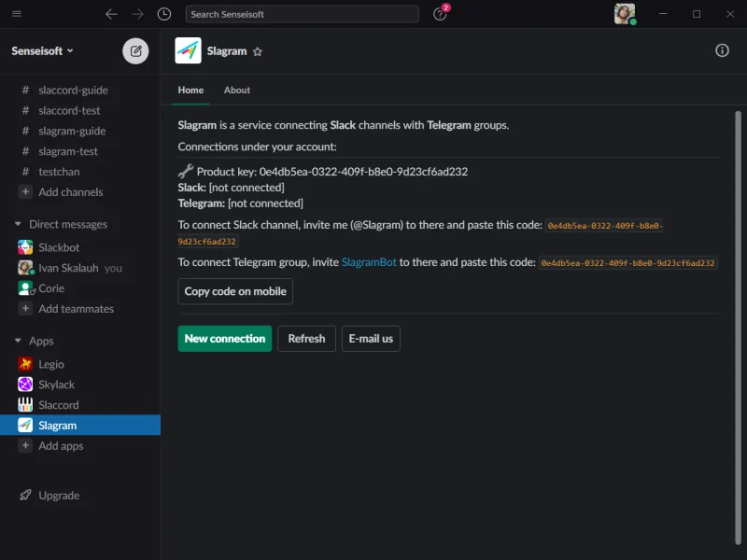Screen dimensions: 747x560
Task: Click Add apps label
Action: [61, 446]
